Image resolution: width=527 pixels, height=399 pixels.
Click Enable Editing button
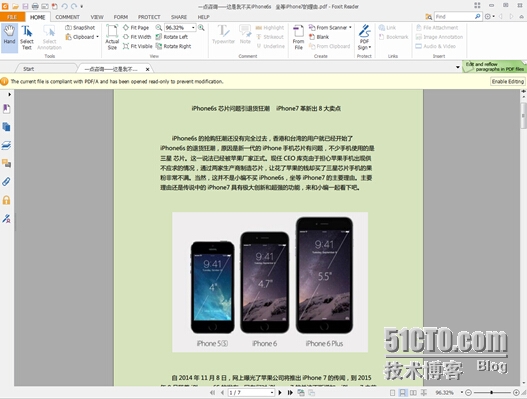[x=508, y=81]
